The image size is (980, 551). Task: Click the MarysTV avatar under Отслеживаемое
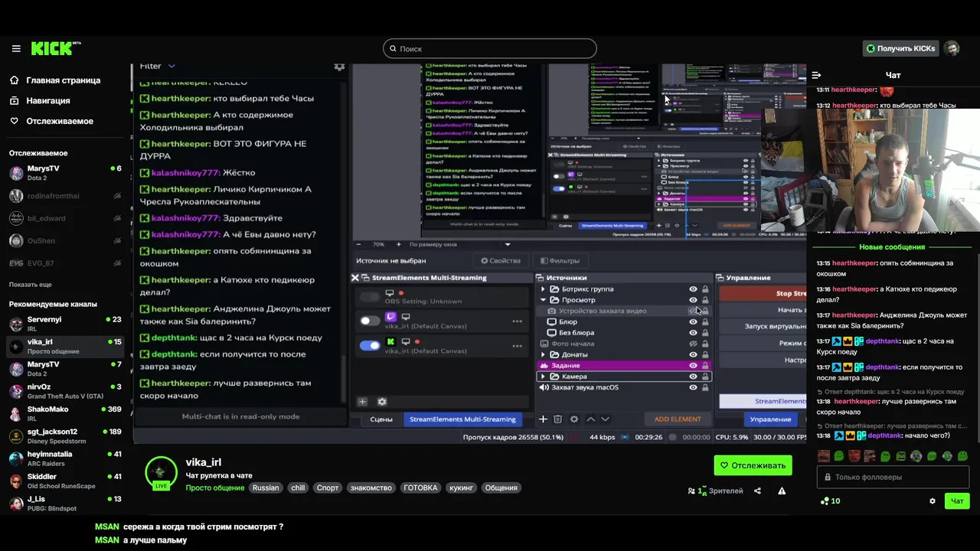16,173
